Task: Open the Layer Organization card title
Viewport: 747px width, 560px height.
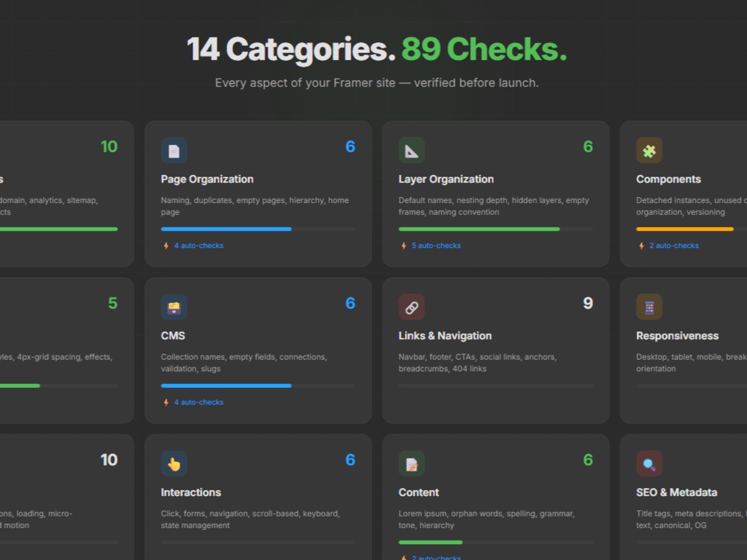Action: 446,179
